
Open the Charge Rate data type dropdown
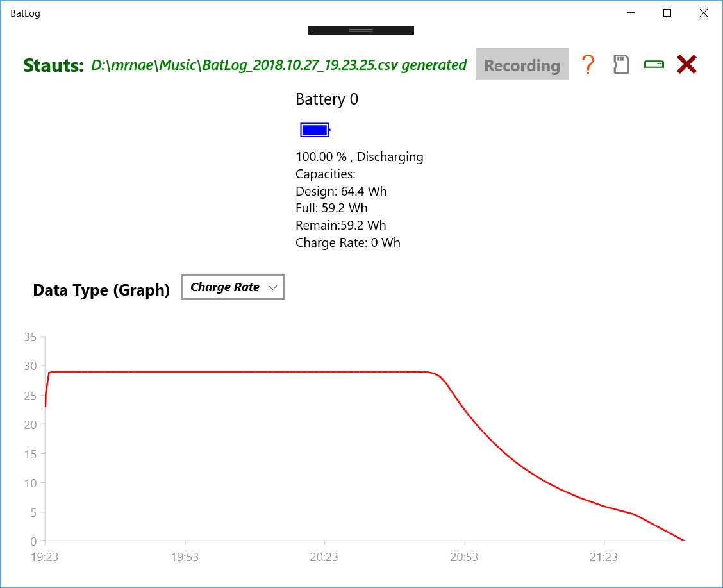pyautogui.click(x=233, y=287)
